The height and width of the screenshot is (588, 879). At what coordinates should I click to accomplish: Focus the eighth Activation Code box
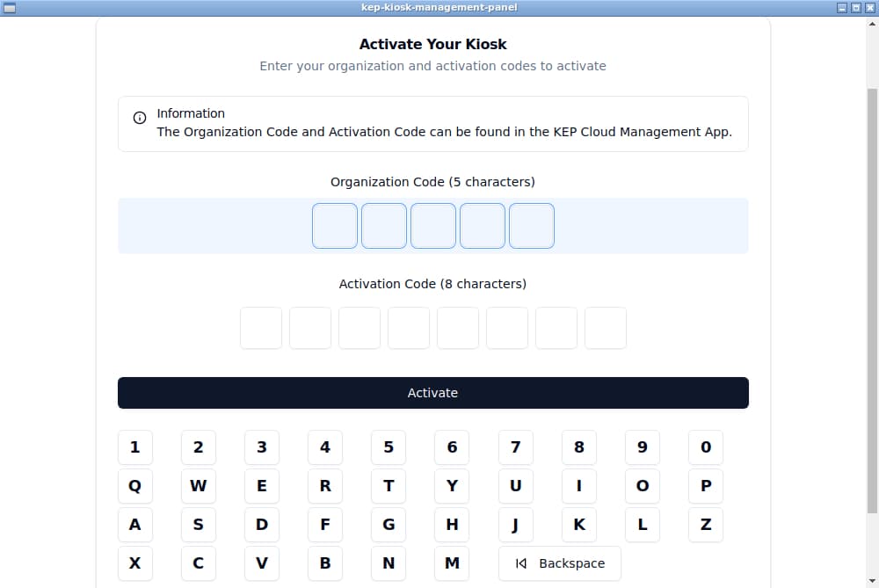click(606, 328)
